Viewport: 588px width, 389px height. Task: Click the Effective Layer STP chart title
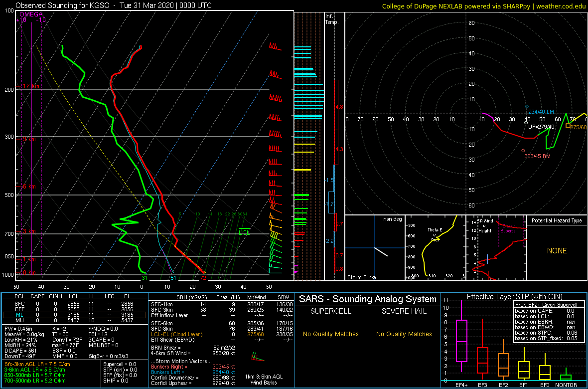514,297
